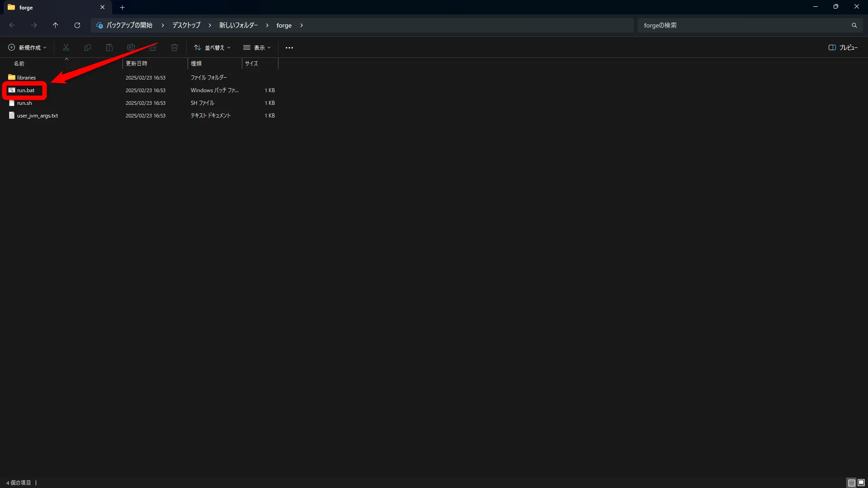Add a new tab with plus button
The height and width of the screenshot is (488, 868).
pos(122,7)
